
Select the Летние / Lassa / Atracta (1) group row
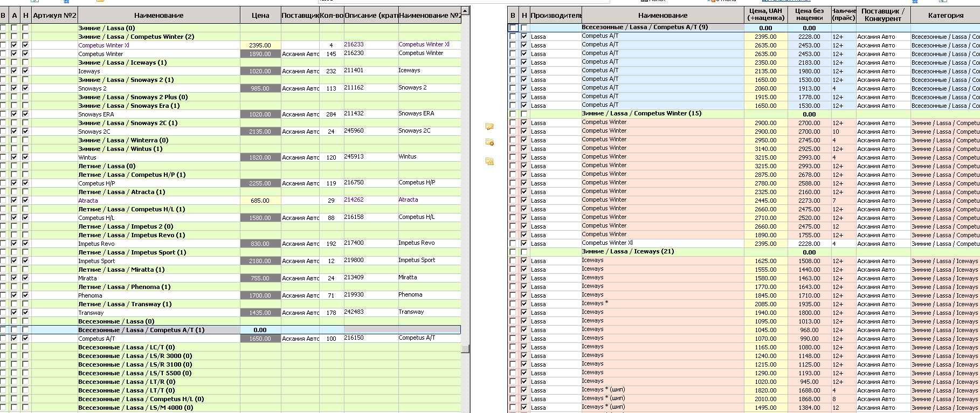231,192
